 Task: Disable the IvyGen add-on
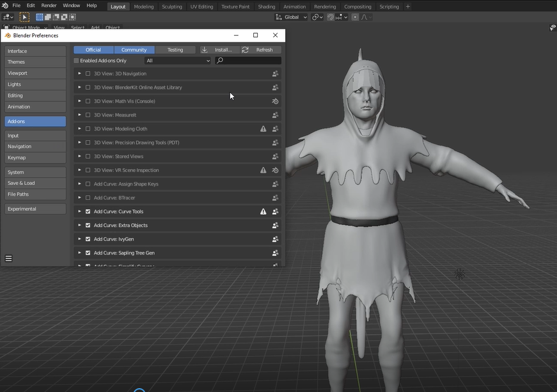88,239
